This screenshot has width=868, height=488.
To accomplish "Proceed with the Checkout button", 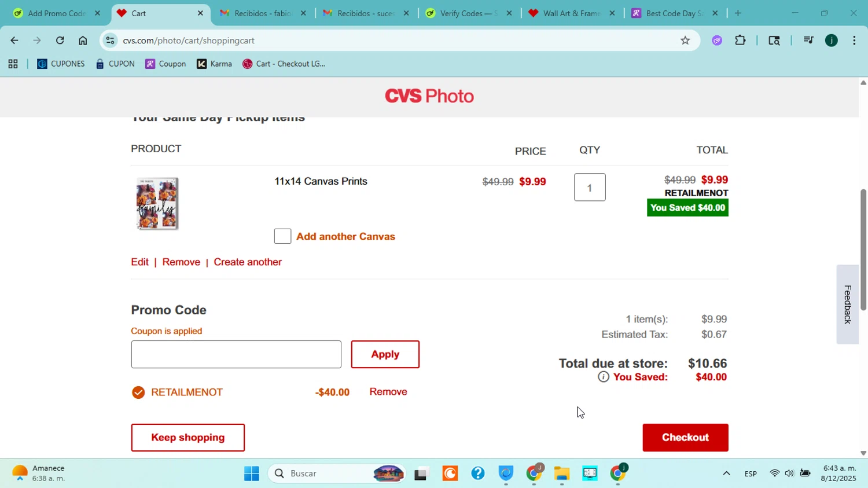I will (685, 438).
